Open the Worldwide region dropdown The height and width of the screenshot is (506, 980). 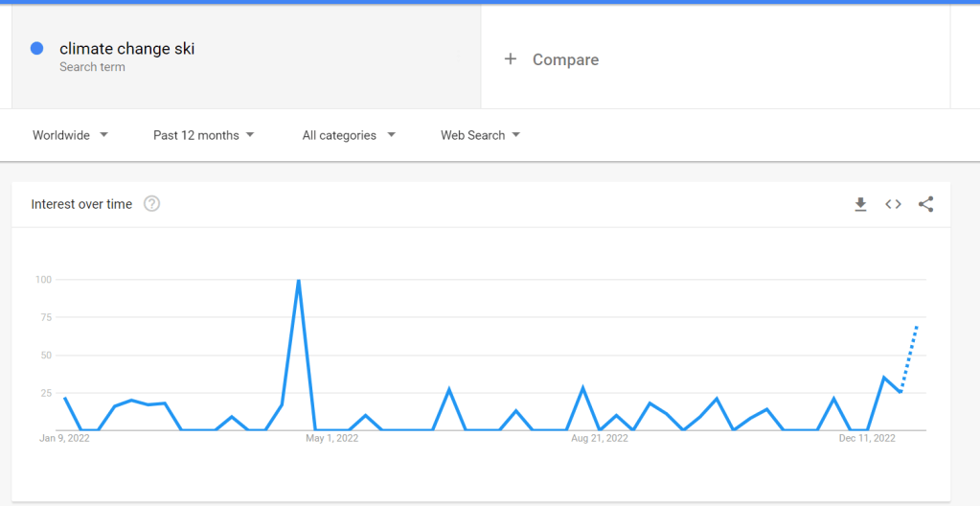coord(70,135)
